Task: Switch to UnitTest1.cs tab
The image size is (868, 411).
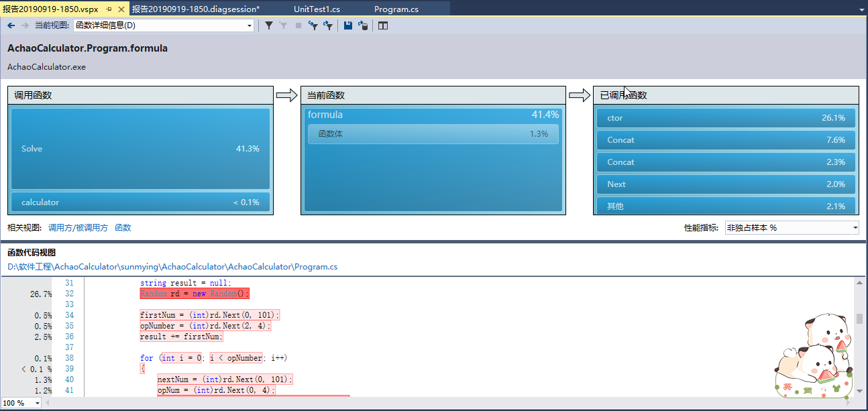Action: click(x=317, y=9)
